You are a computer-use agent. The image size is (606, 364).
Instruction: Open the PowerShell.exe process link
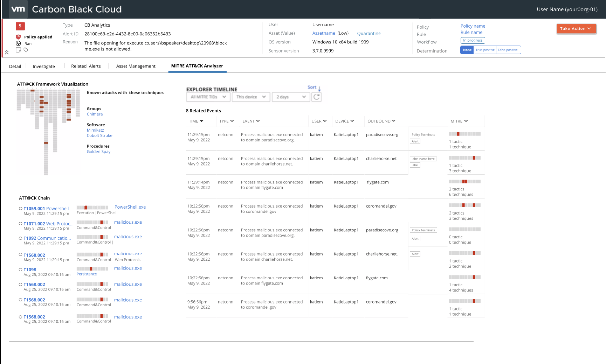point(130,207)
